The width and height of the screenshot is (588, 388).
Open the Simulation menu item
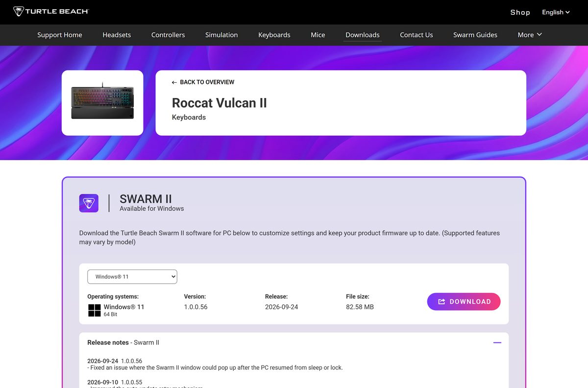click(x=221, y=35)
